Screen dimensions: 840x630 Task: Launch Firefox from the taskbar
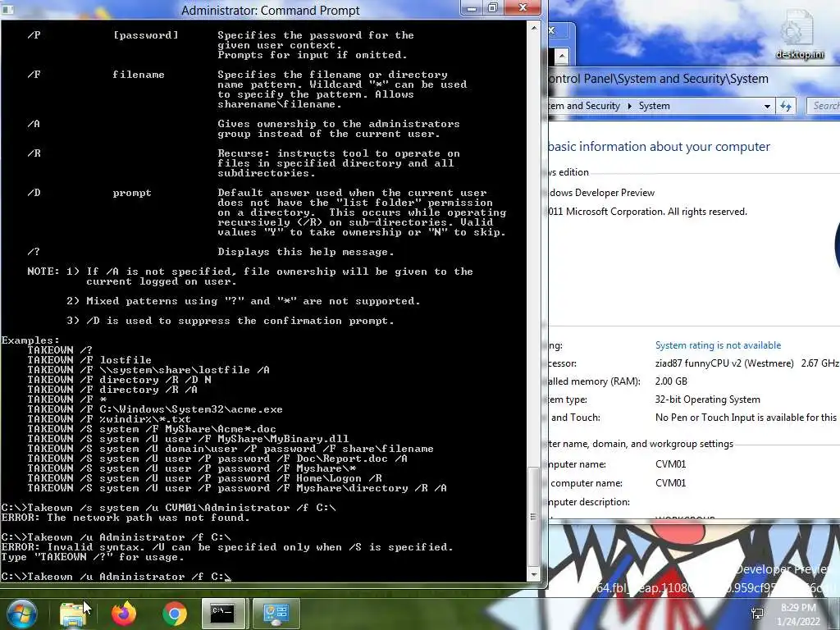pyautogui.click(x=124, y=614)
